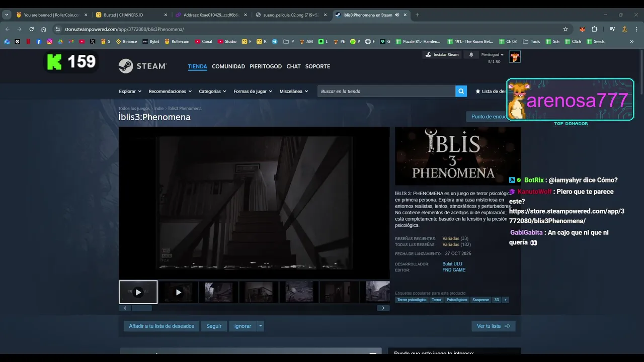Open the Telegram bookmark icon
Screen dimensions: 644x362
[274, 42]
